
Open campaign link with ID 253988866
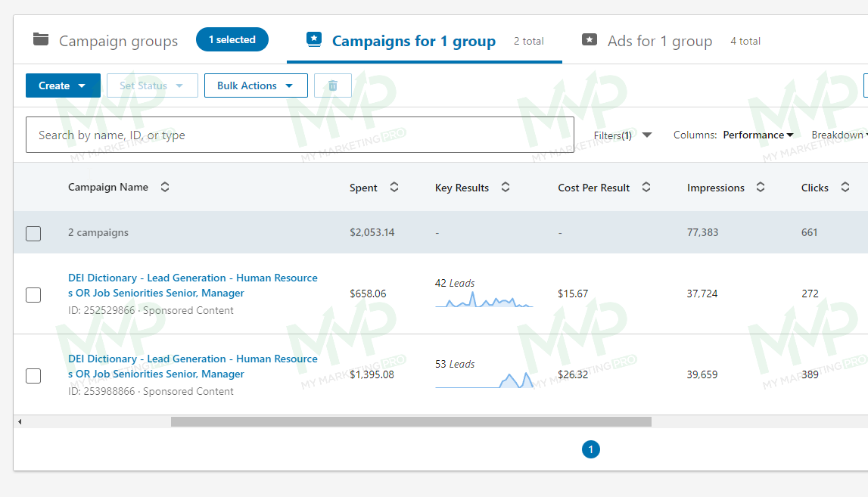193,366
